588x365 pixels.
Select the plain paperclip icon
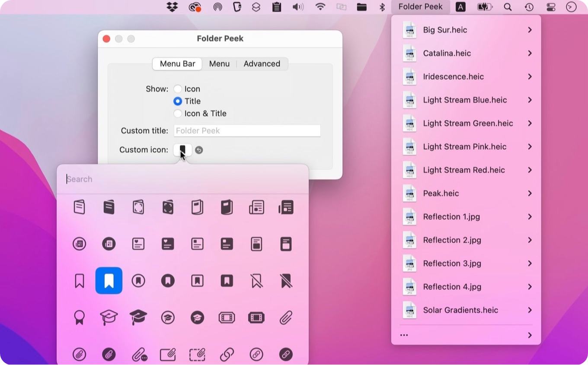286,318
